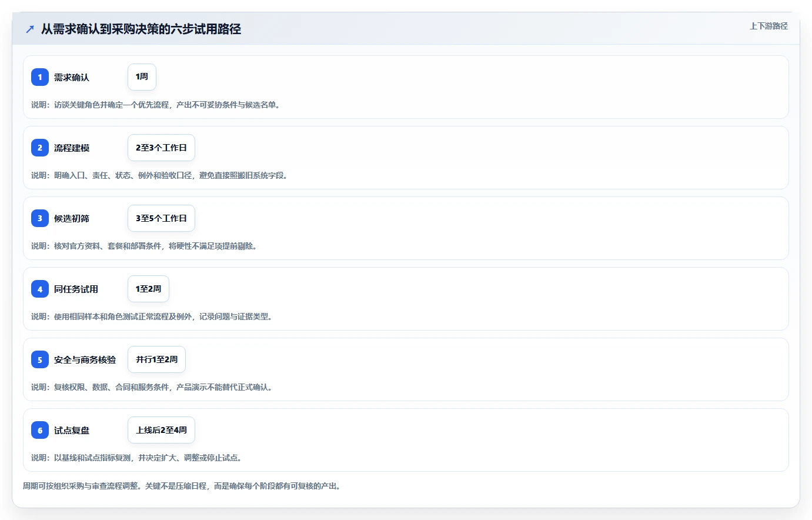Click the description starting 复核权限、数据
The width and height of the screenshot is (812, 520).
pos(153,387)
